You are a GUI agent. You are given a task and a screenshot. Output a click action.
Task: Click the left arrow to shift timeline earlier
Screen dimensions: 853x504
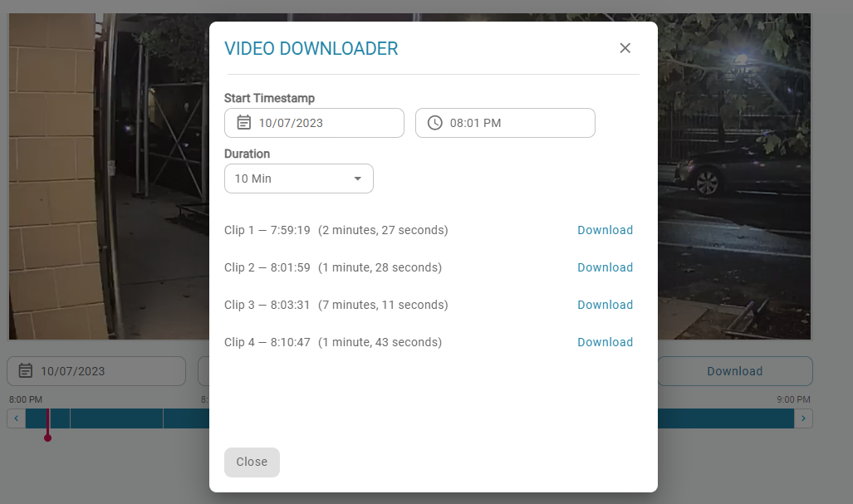point(15,418)
